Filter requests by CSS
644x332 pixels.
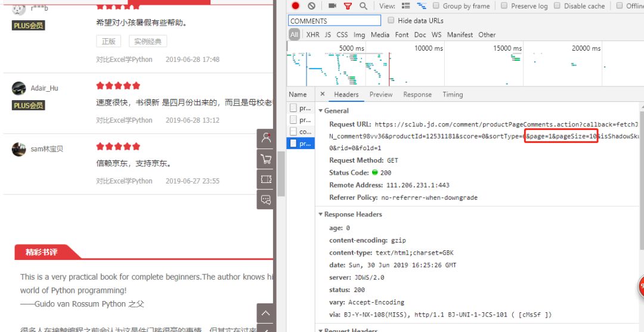(342, 35)
